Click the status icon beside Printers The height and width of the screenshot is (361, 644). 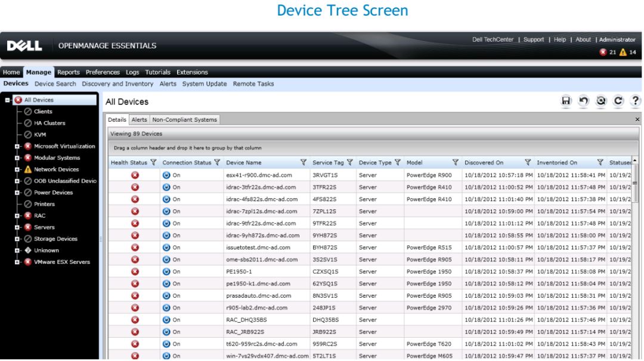(28, 204)
